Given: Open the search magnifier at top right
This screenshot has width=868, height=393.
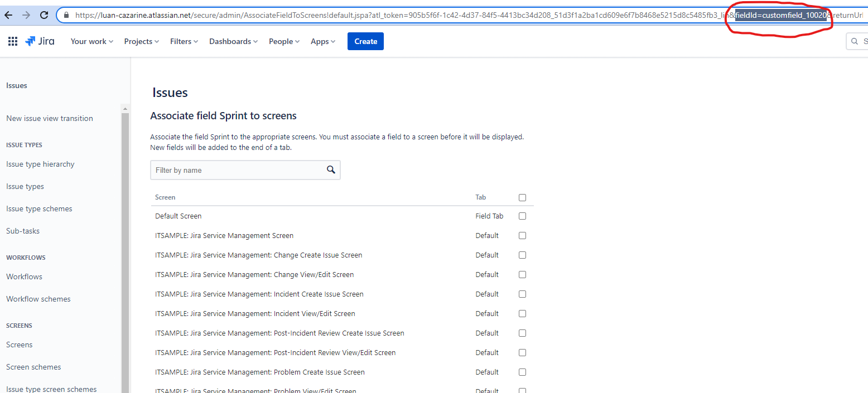Looking at the screenshot, I should (854, 41).
